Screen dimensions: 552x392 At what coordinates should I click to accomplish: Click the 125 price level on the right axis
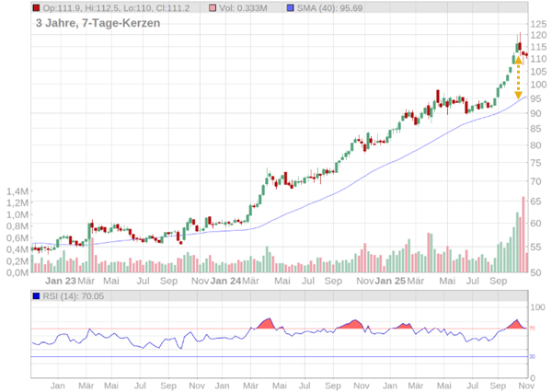(x=537, y=24)
